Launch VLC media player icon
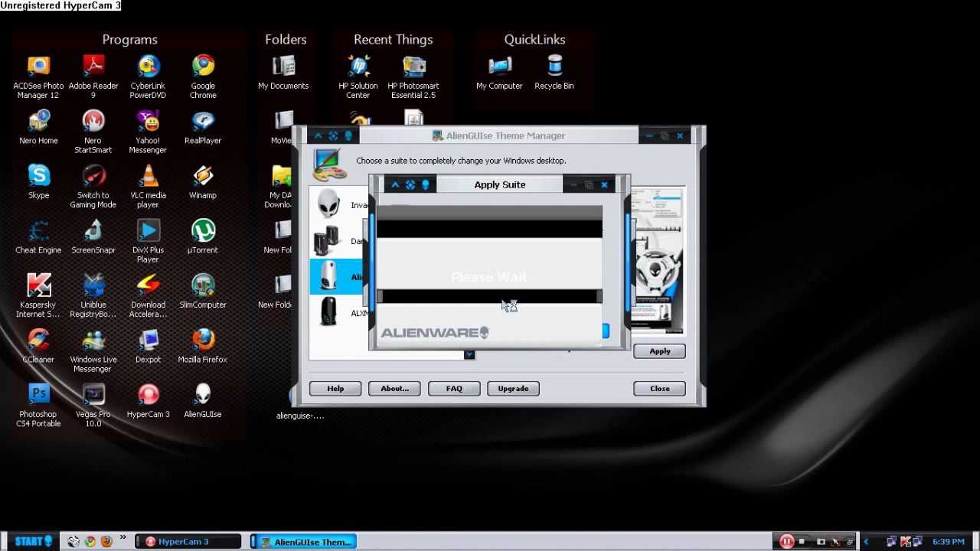Viewport: 980px width, 551px height. click(x=148, y=187)
